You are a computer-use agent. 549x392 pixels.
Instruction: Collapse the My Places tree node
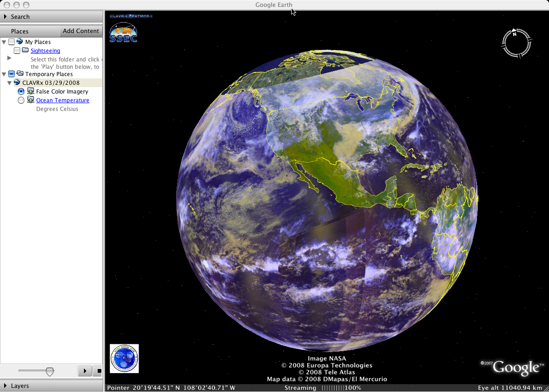pyautogui.click(x=4, y=42)
